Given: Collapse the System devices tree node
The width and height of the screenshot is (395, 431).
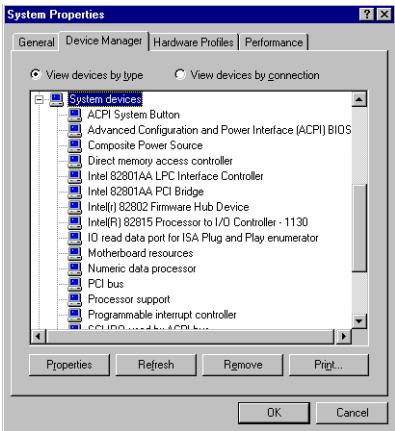Looking at the screenshot, I should coord(39,99).
